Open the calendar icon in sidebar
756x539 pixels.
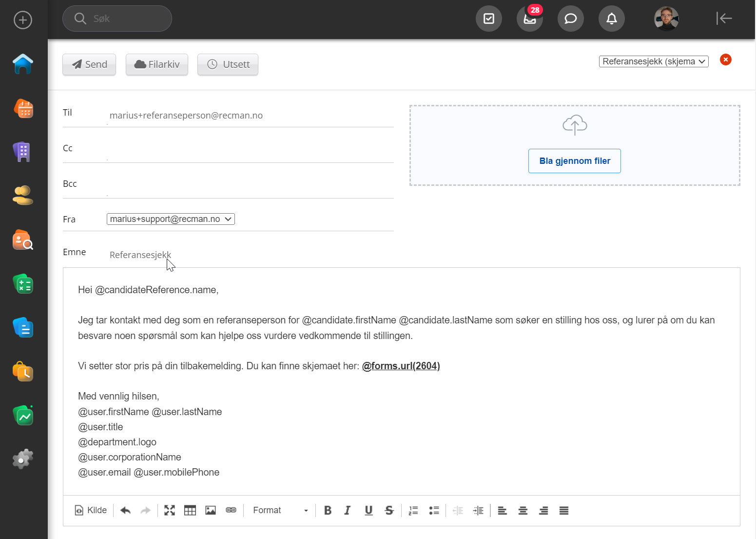(x=23, y=108)
